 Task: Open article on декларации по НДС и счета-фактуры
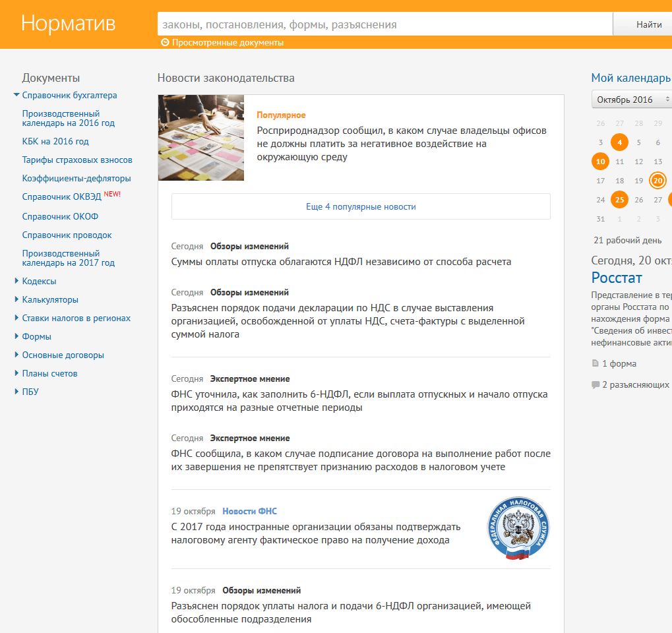point(348,321)
